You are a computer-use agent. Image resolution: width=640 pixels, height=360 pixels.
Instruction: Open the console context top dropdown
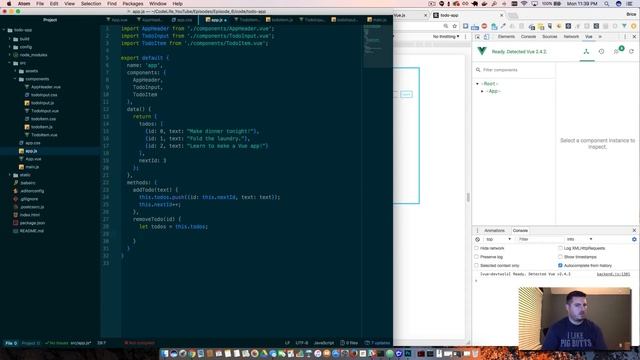[x=498, y=239]
